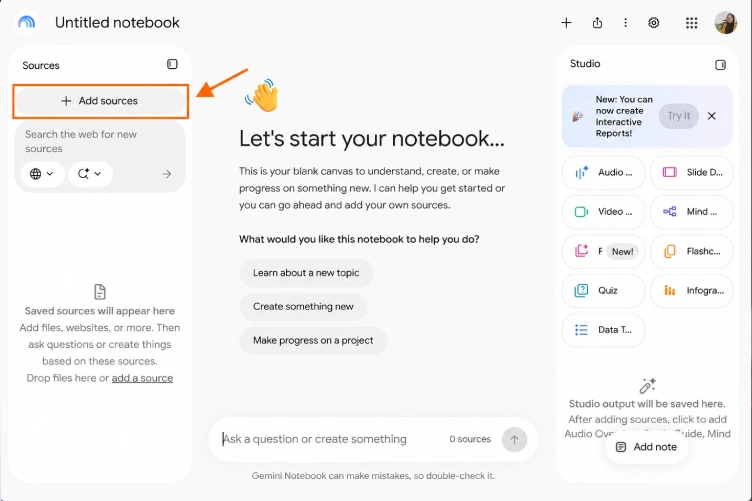752x501 pixels.
Task: Open the account profile avatar
Action: [726, 23]
